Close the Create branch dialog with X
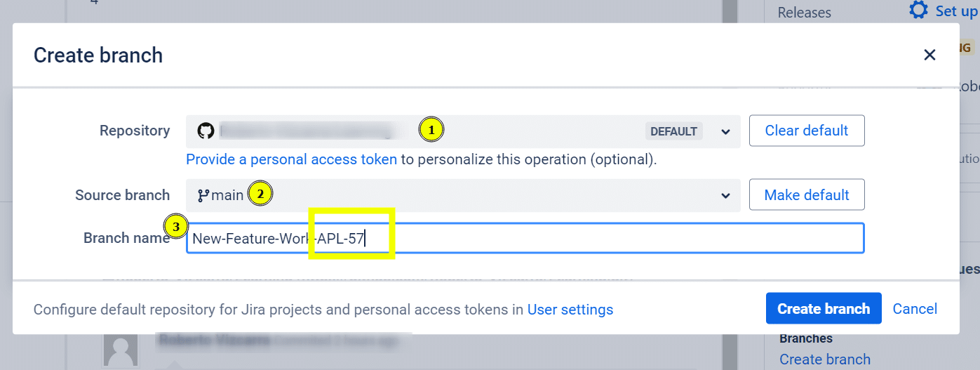The height and width of the screenshot is (370, 980). point(929,55)
